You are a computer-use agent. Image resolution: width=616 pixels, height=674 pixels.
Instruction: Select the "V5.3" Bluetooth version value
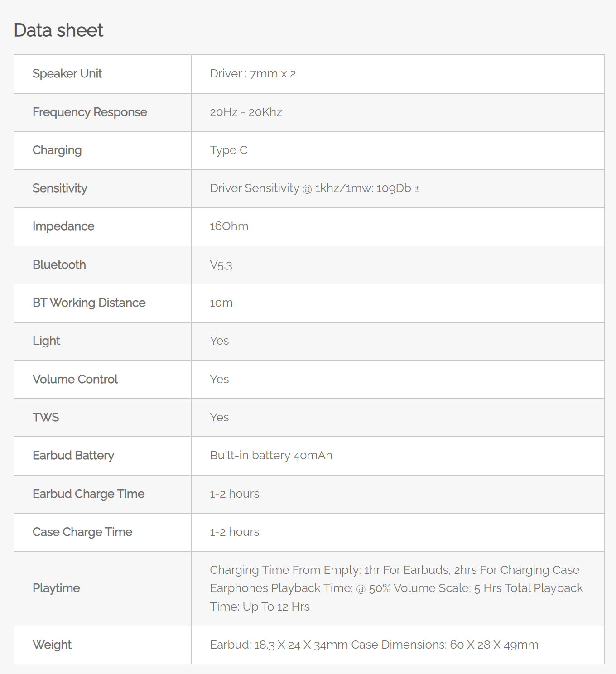click(x=221, y=265)
